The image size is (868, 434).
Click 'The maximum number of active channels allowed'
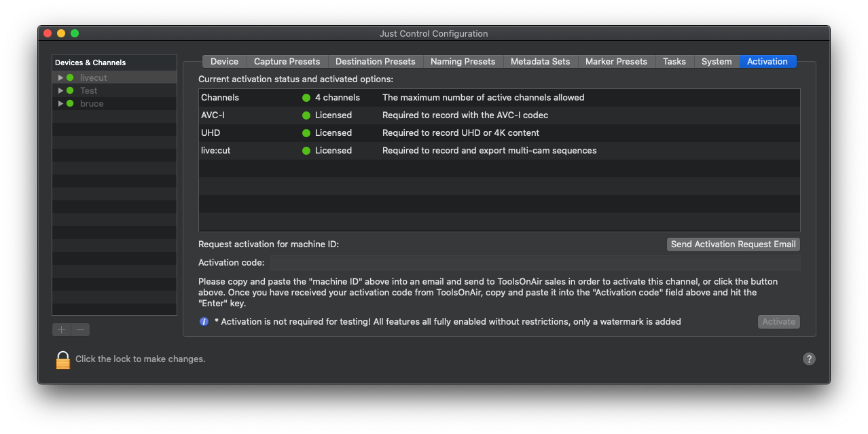pyautogui.click(x=483, y=97)
